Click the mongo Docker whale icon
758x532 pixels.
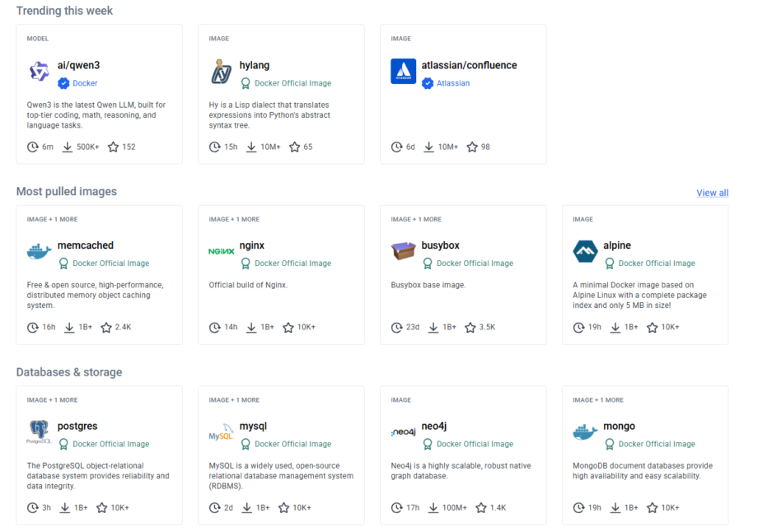[x=585, y=432]
